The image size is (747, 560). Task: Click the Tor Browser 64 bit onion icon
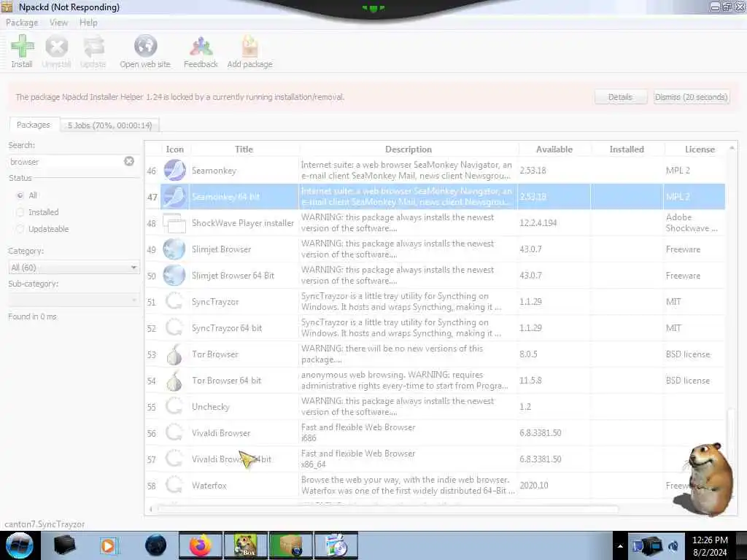(174, 381)
